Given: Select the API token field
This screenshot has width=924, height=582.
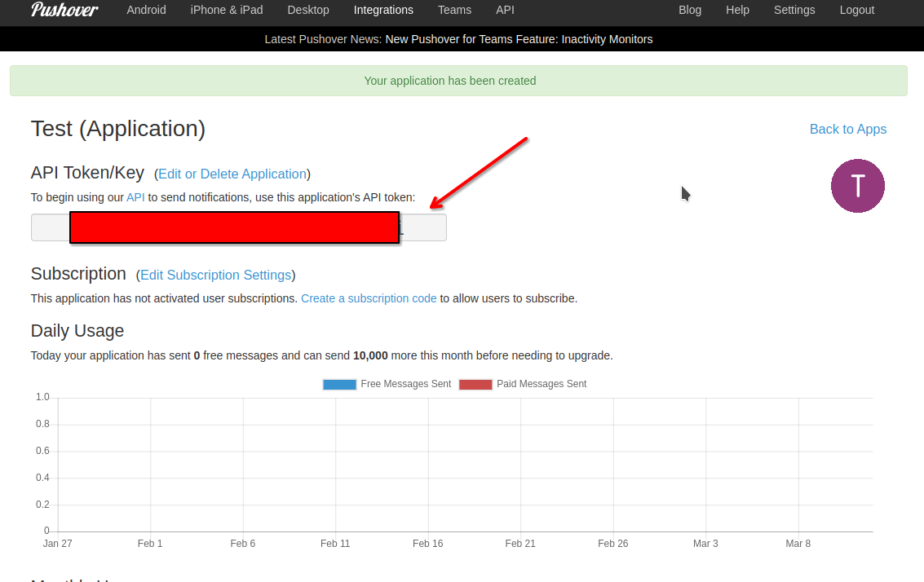Looking at the screenshot, I should 239,227.
